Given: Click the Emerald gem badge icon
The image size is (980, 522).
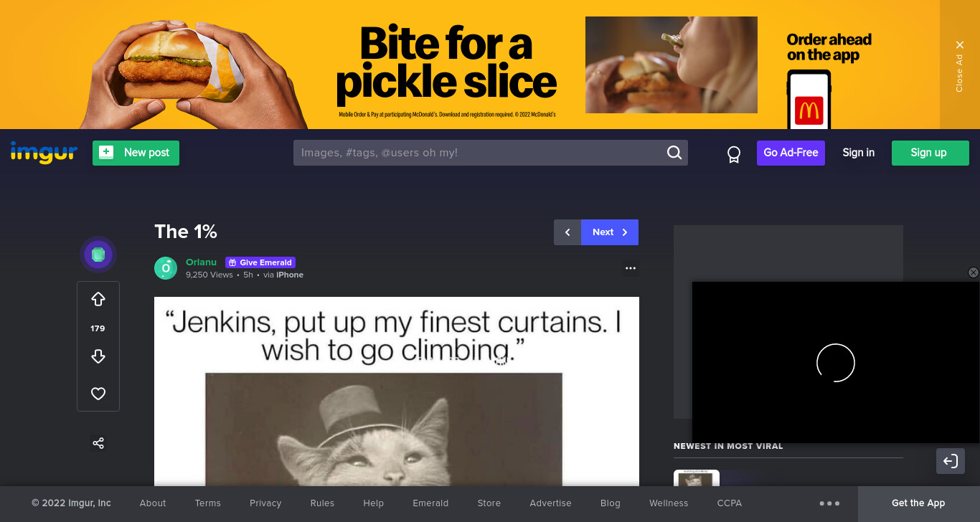Looking at the screenshot, I should pyautogui.click(x=98, y=255).
